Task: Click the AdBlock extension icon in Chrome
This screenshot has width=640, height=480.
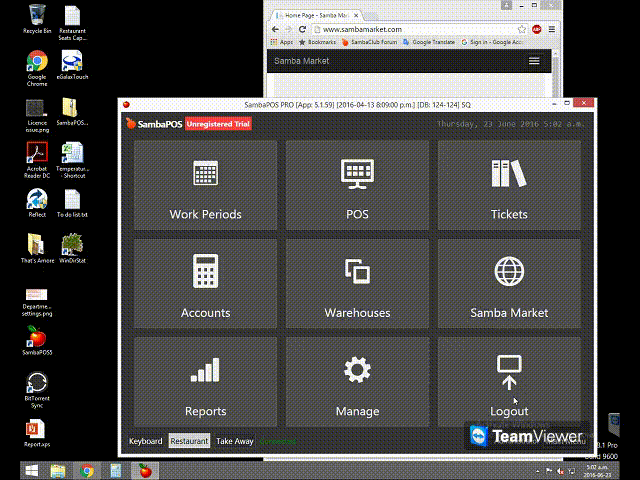Action: (x=536, y=29)
